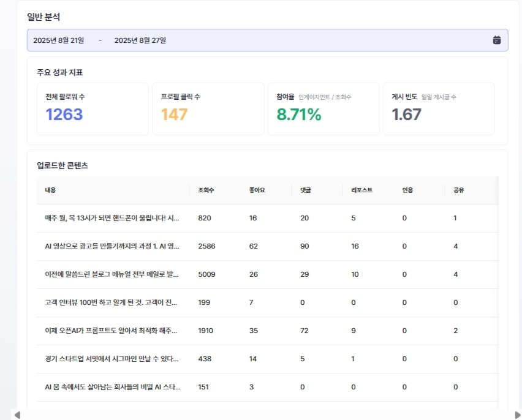
Task: Open post 'AI 영상으로 광고를 만들기까지의 과정'
Action: coord(112,246)
